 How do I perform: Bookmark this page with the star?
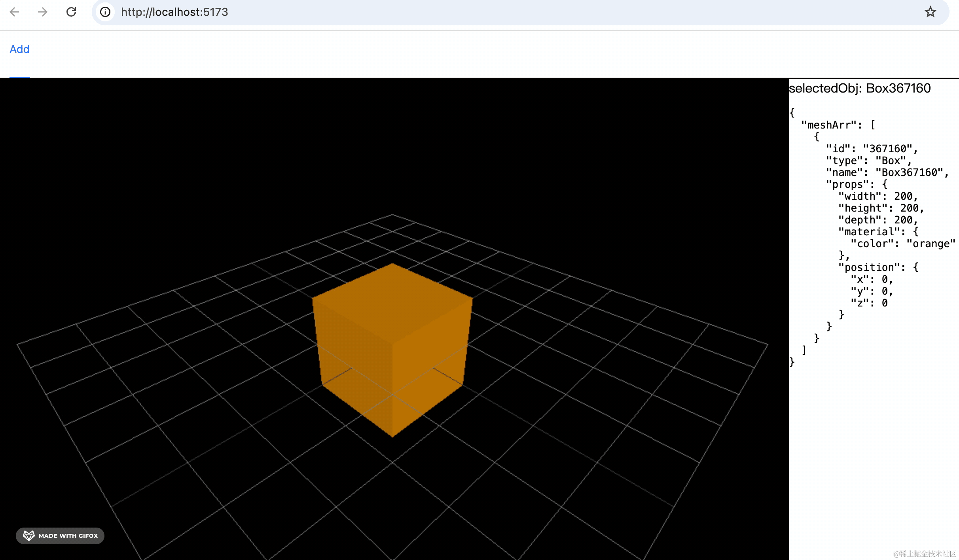click(931, 12)
